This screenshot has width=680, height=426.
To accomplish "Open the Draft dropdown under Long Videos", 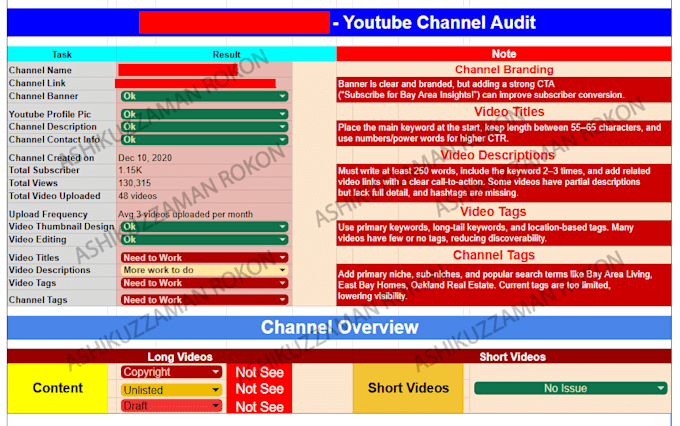I will tap(171, 406).
